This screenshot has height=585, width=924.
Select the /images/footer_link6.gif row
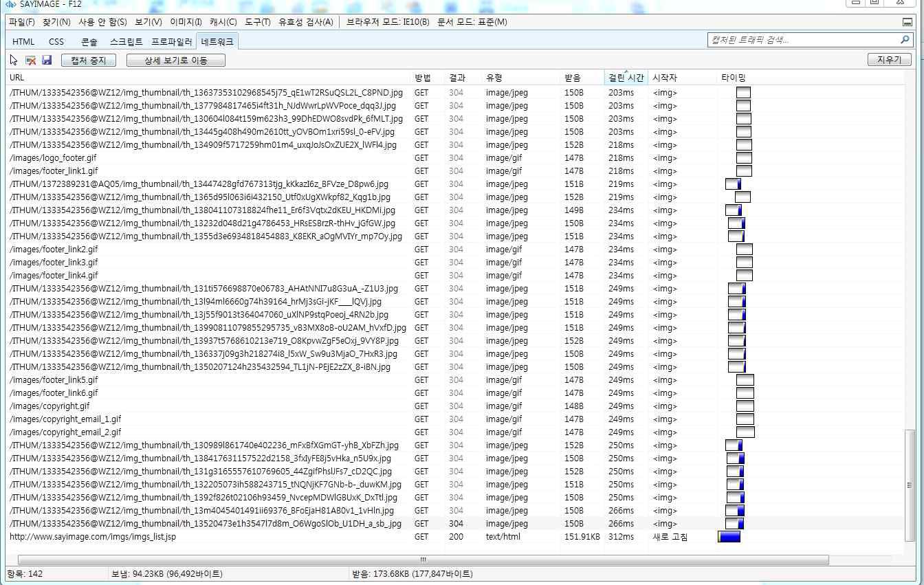click(x=455, y=393)
